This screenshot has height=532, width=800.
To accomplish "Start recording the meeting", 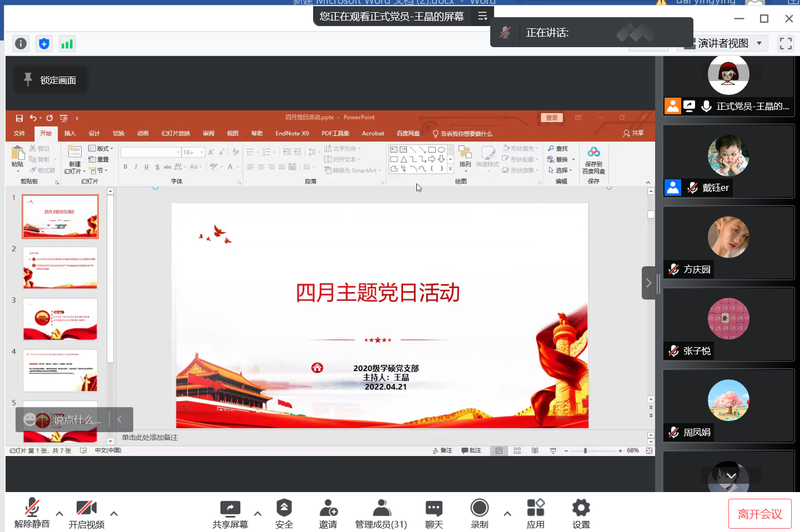I will [479, 514].
